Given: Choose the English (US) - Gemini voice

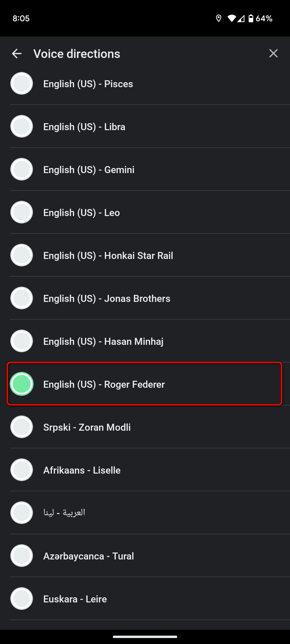Looking at the screenshot, I should coord(21,169).
